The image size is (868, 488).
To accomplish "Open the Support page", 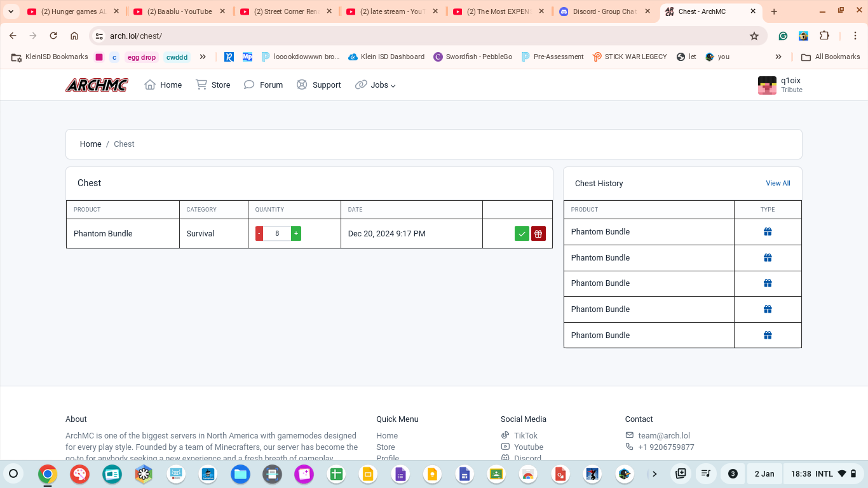I will 318,85.
